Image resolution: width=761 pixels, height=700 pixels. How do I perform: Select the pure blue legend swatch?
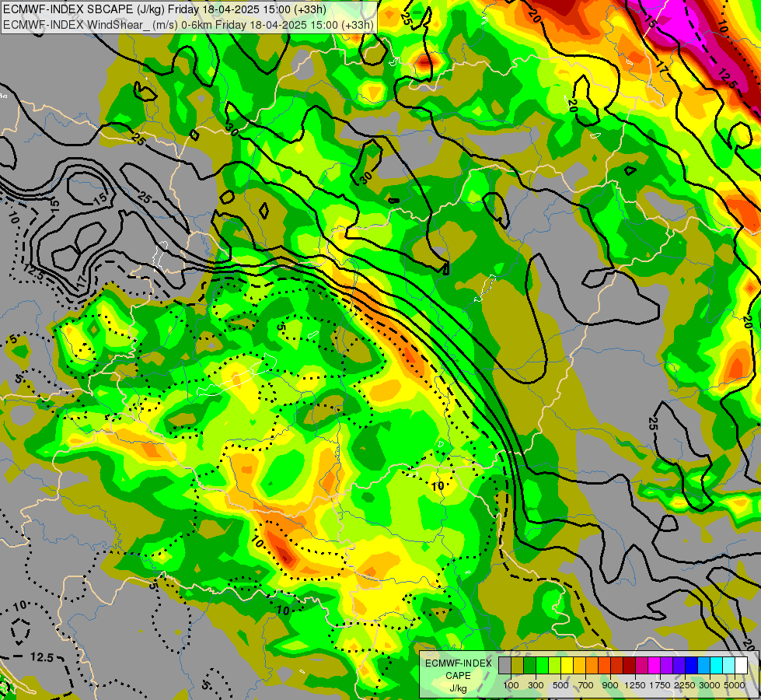692,665
